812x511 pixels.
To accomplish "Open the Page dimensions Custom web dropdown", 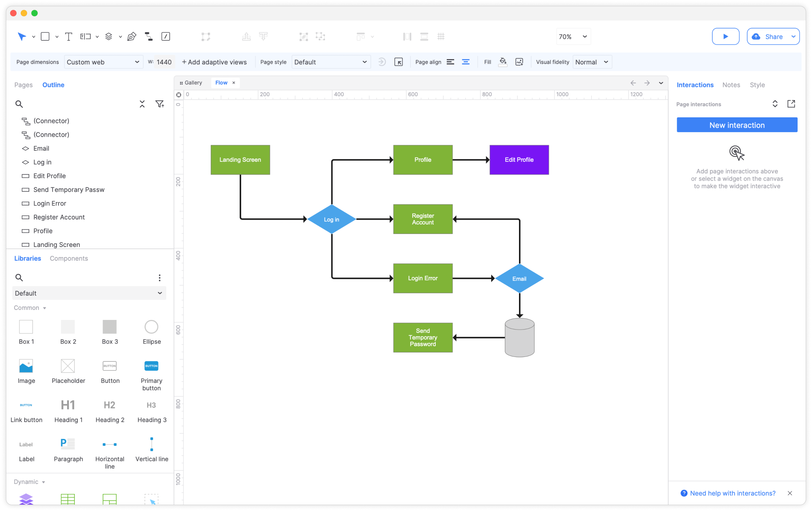I will [103, 62].
